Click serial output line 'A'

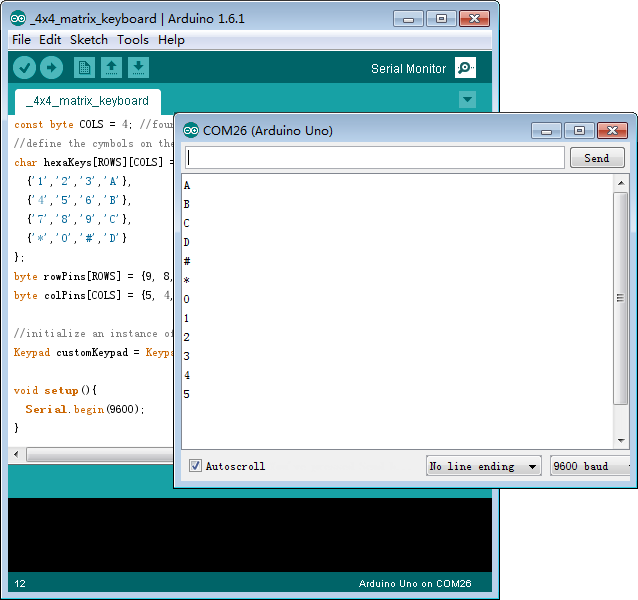[x=187, y=185]
